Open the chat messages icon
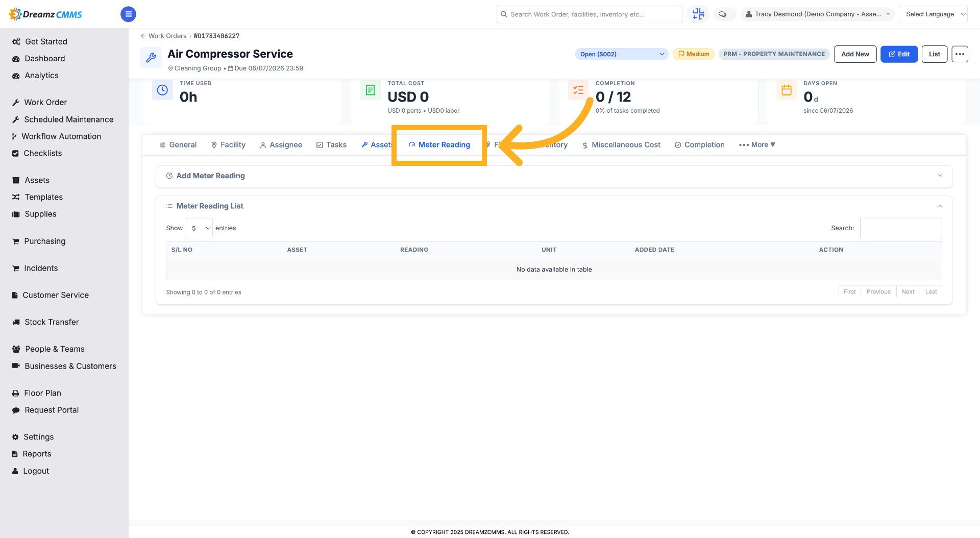Screen dimensions: 980x538 (x=723, y=14)
